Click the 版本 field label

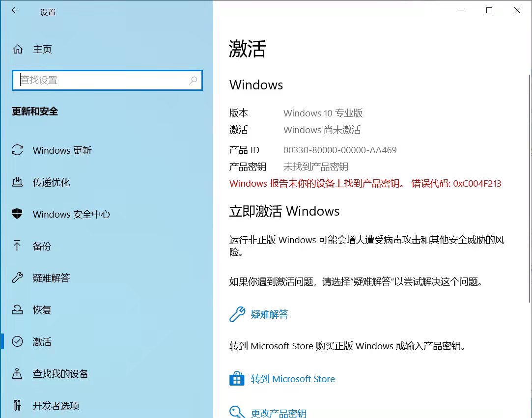[239, 113]
